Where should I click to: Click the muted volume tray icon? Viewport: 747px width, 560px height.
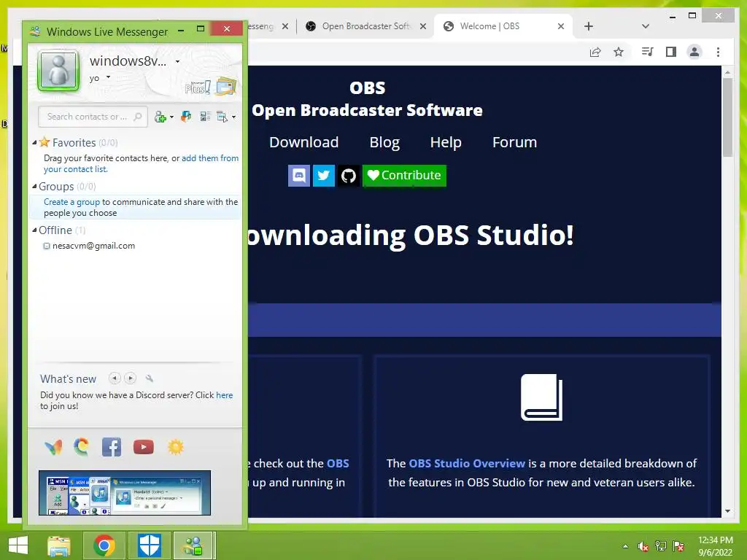tap(643, 546)
